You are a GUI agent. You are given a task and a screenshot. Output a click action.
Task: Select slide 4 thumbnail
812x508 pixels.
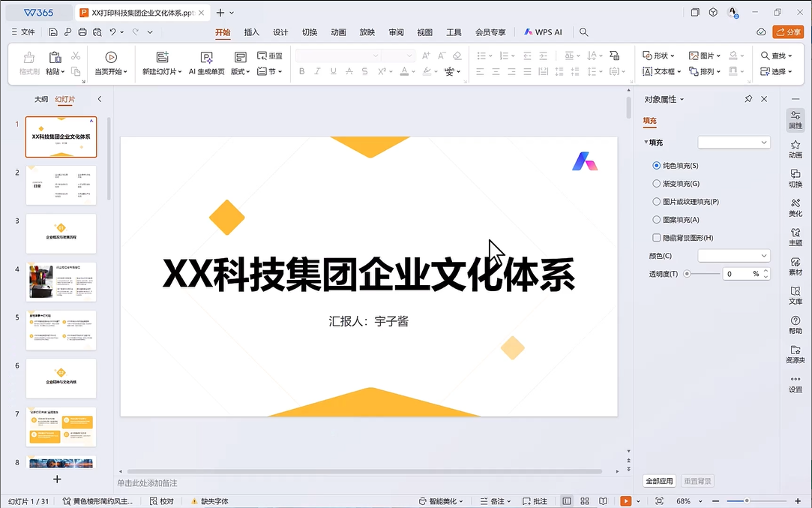61,281
